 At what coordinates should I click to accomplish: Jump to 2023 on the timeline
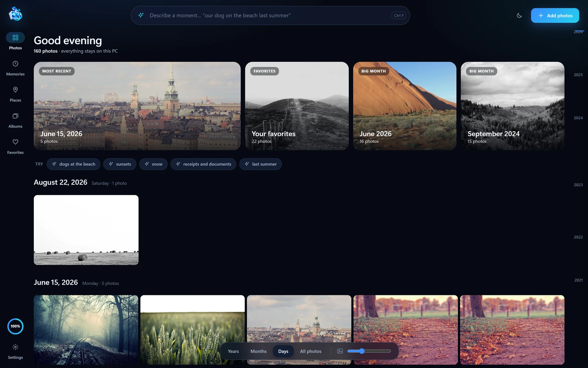578,185
